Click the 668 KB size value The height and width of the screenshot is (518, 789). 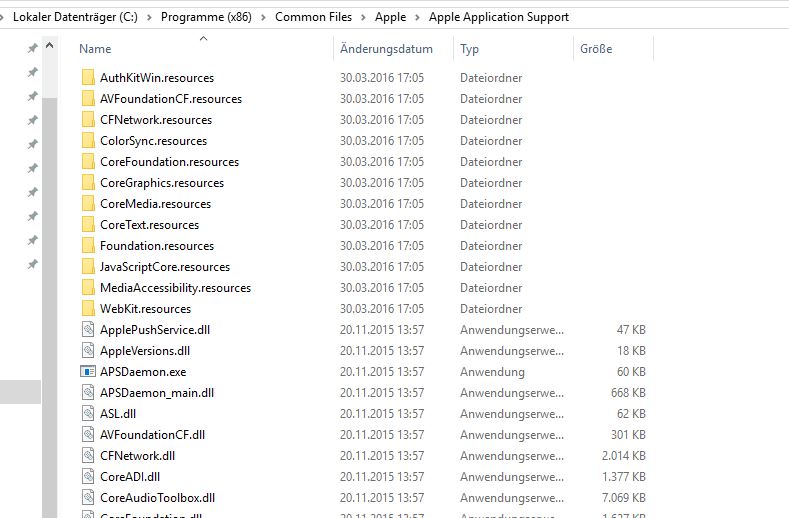click(x=628, y=393)
